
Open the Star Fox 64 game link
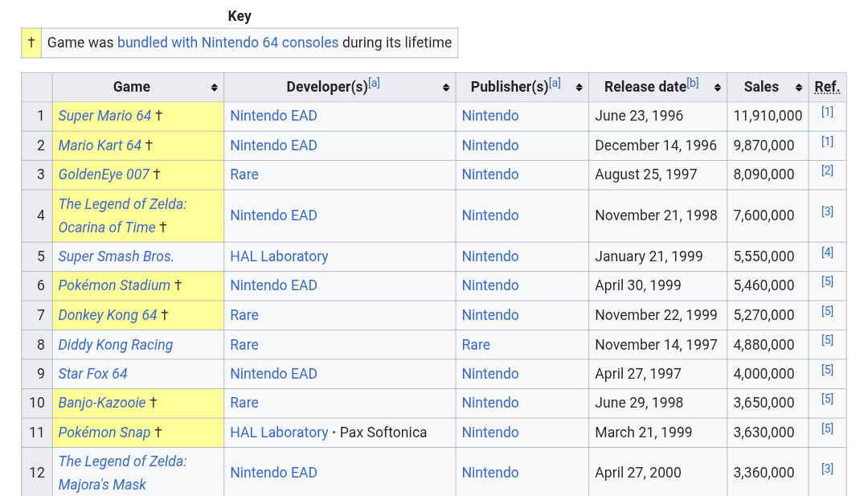pos(93,374)
